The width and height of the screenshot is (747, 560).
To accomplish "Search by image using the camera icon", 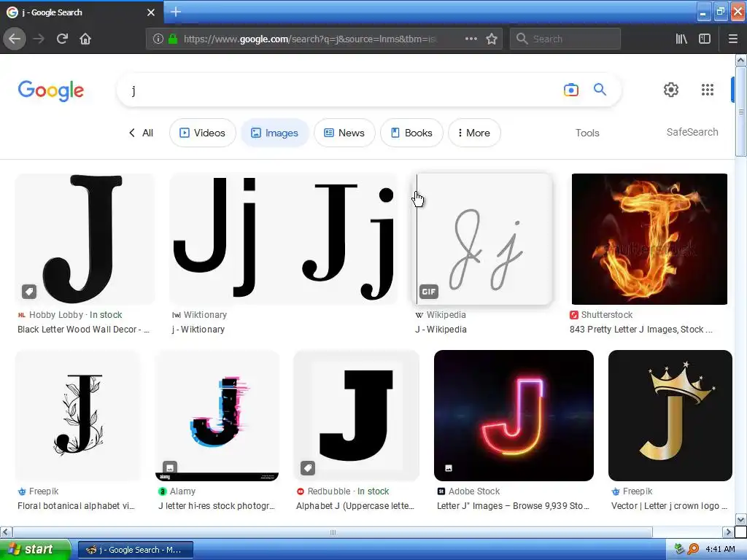I will [570, 90].
